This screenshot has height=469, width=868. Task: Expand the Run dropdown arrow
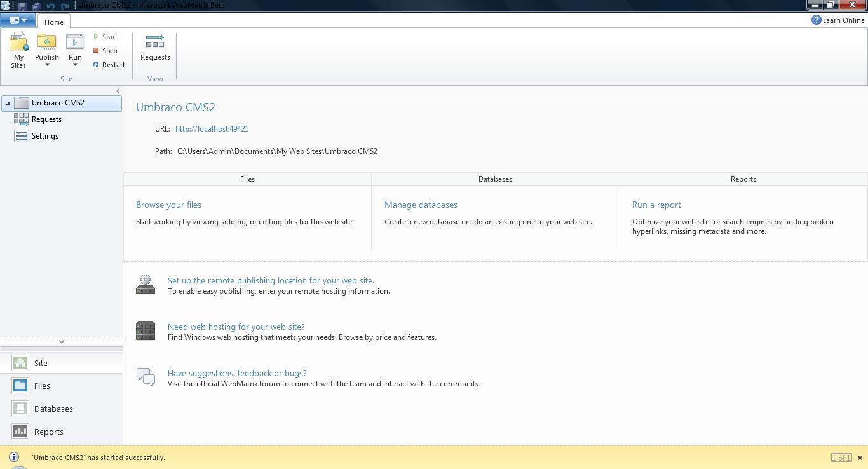click(x=75, y=65)
